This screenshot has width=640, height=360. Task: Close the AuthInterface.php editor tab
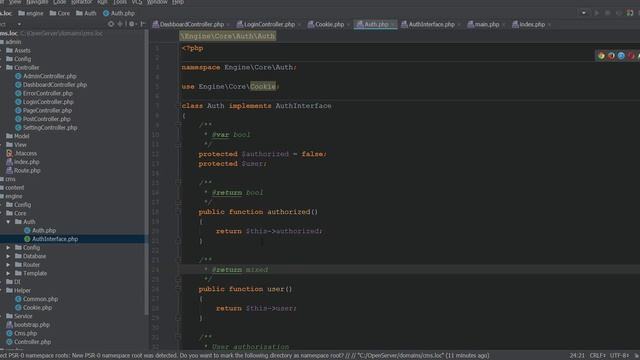459,25
